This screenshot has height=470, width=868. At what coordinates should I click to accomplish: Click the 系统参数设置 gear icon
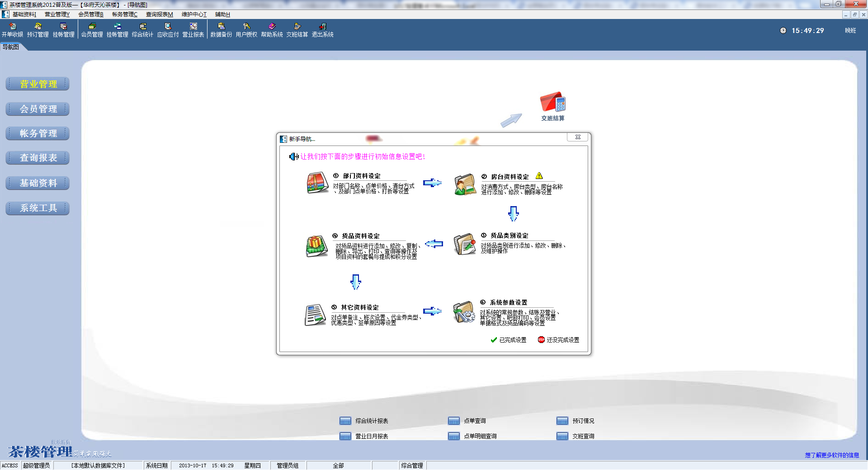coord(464,312)
